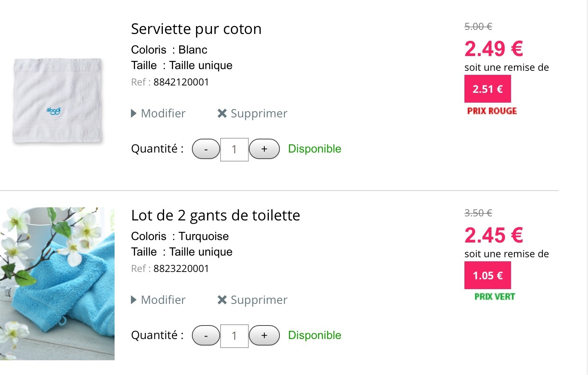The image size is (588, 375).
Task: Click the Supprimer text for Serviette pur coton
Action: [259, 113]
